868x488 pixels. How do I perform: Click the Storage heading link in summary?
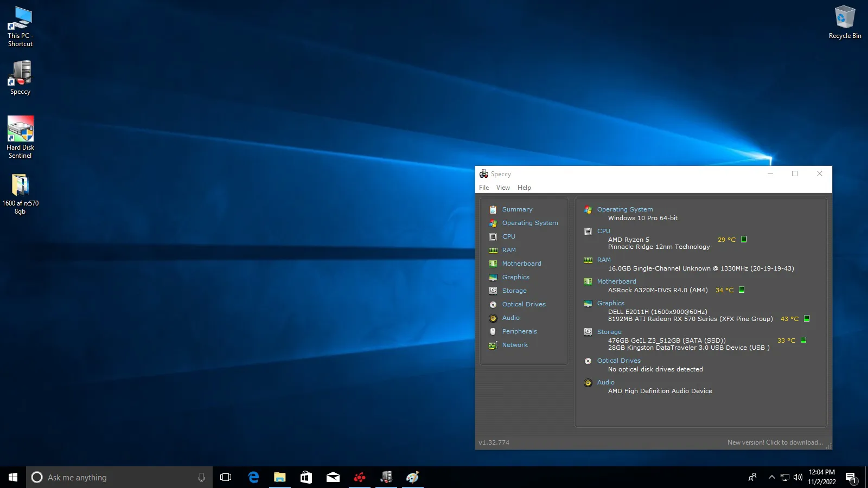click(x=609, y=332)
